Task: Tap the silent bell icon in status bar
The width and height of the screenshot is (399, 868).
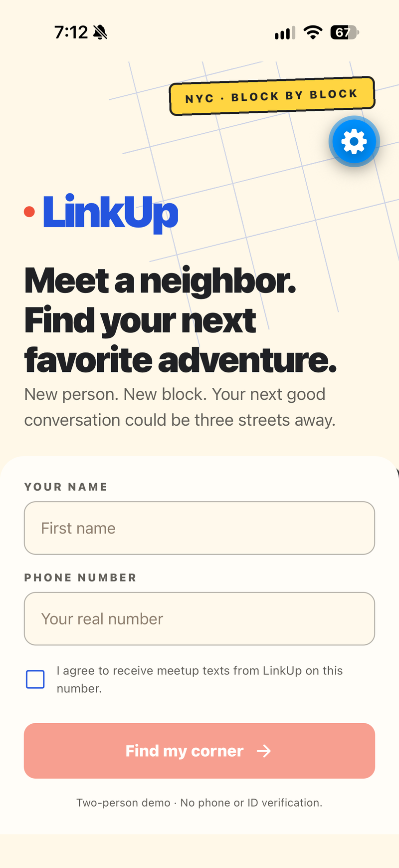Action: click(x=100, y=33)
